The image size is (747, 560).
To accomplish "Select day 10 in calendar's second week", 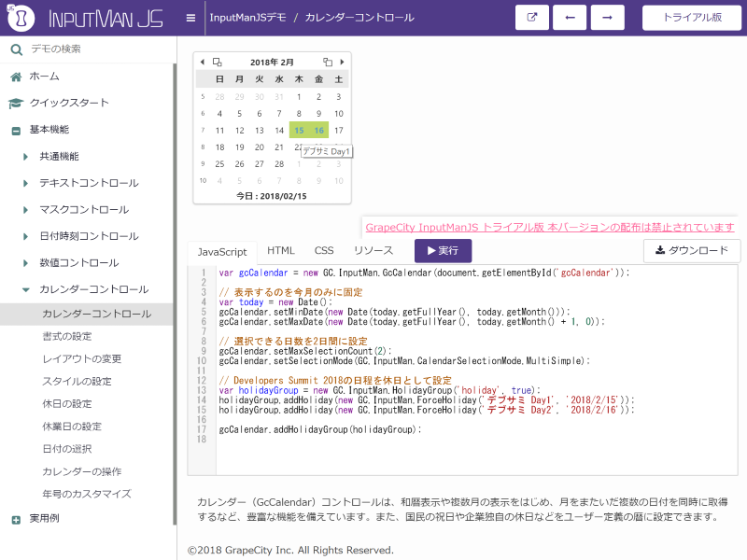I will pyautogui.click(x=339, y=113).
